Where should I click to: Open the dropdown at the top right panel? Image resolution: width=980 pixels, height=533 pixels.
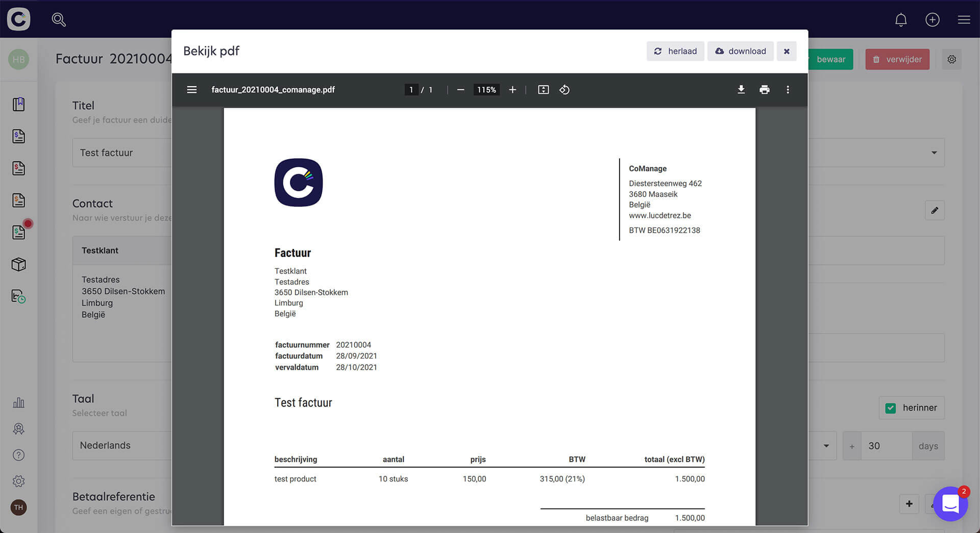(934, 152)
